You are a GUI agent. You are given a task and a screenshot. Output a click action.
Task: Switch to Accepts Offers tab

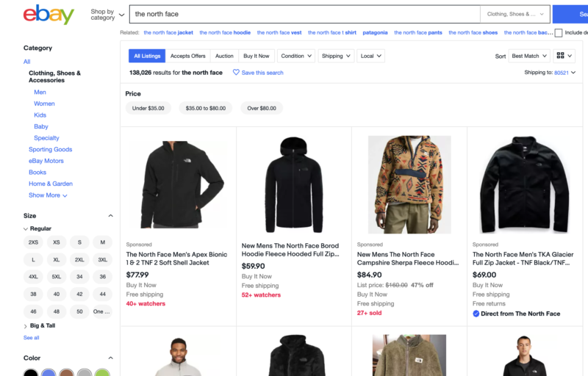point(188,56)
